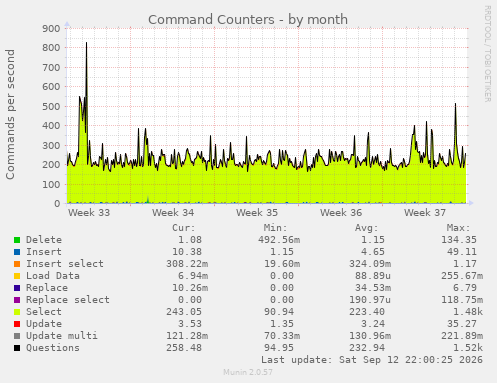Click the small green Delete spike near Week 34
The height and width of the screenshot is (383, 497).
pyautogui.click(x=148, y=199)
